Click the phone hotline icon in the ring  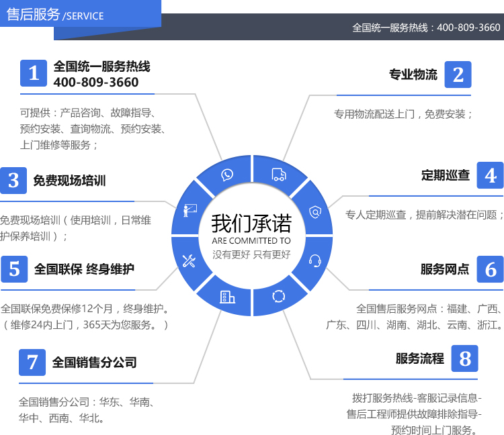click(227, 175)
